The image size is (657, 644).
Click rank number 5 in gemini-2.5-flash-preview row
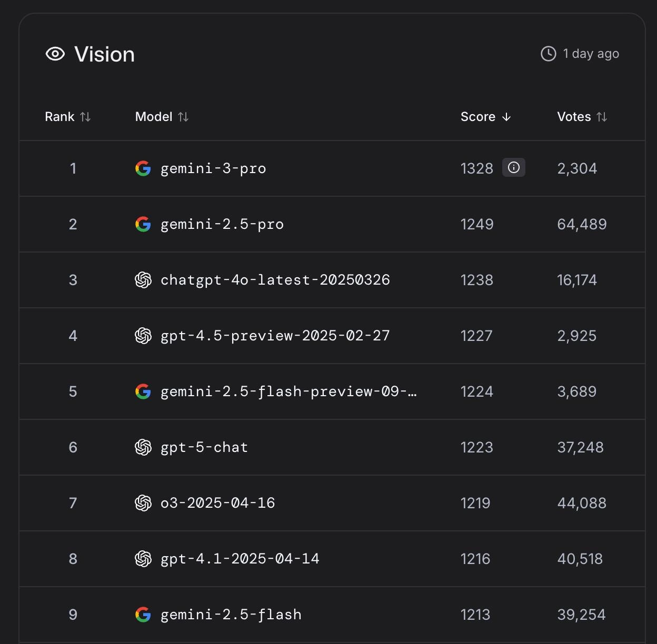point(73,391)
